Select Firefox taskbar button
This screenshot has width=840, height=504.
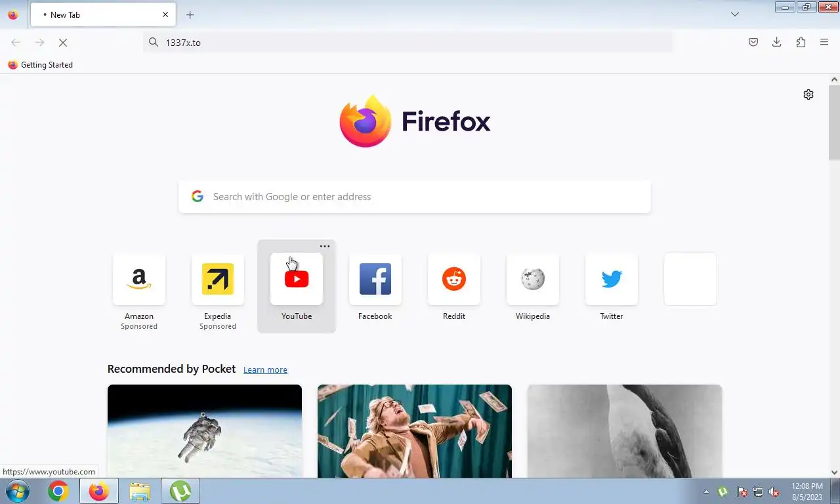coord(99,491)
